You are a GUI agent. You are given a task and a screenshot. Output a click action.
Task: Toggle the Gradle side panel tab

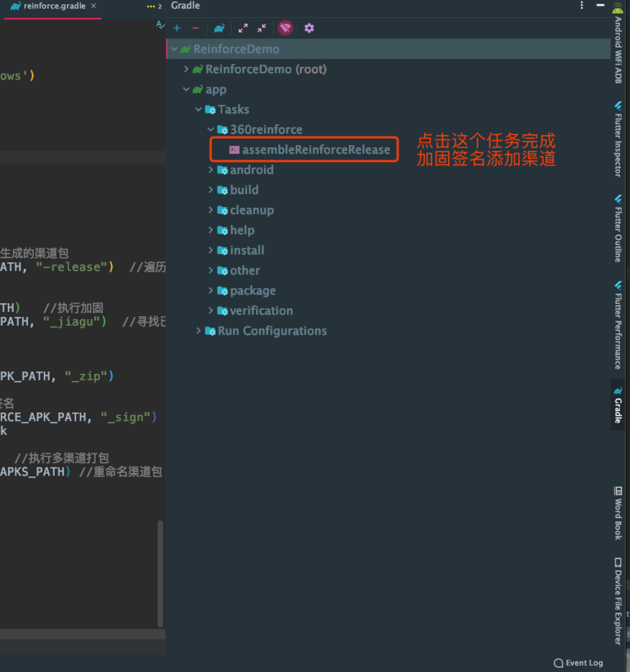tap(618, 405)
